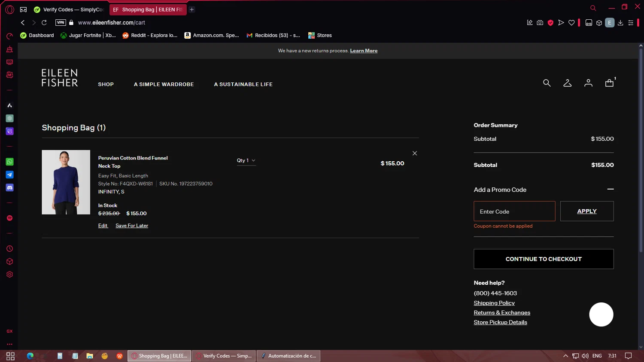Viewport: 644px width, 362px height.
Task: Open the SHOP menu
Action: (x=106, y=84)
